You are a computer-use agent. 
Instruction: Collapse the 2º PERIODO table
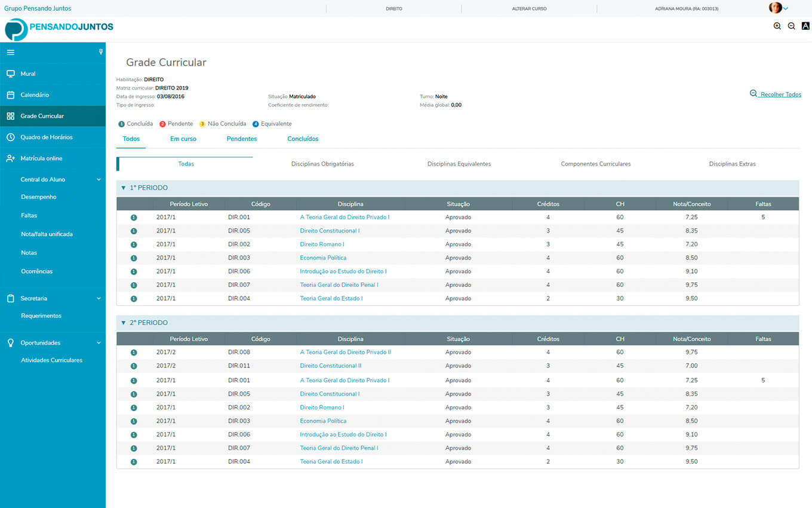[122, 323]
